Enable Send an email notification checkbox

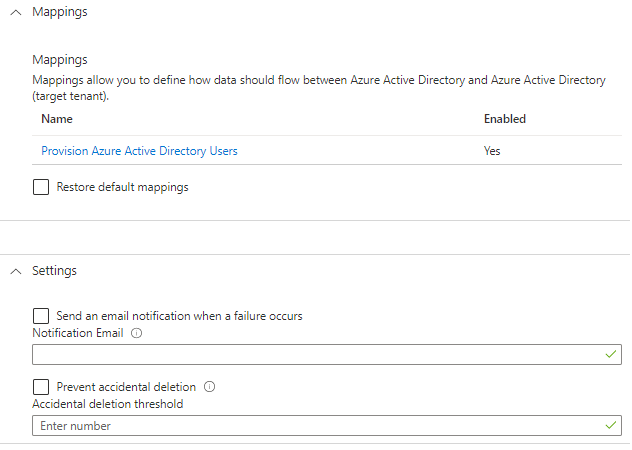pos(41,315)
